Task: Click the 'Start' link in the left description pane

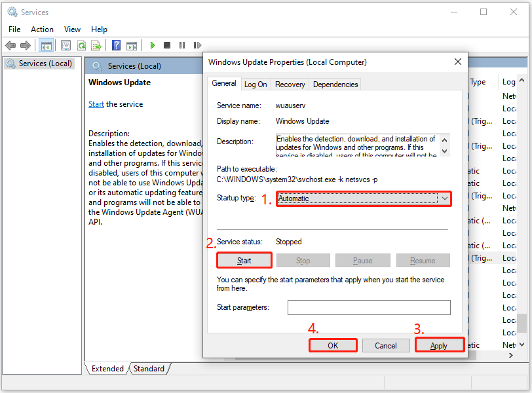Action: tap(96, 104)
